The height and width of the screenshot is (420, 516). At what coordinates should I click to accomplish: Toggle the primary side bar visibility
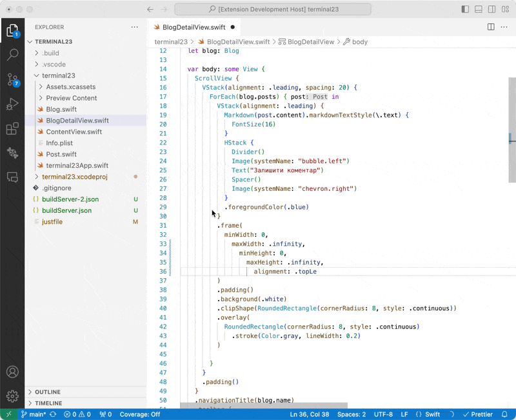point(465,10)
